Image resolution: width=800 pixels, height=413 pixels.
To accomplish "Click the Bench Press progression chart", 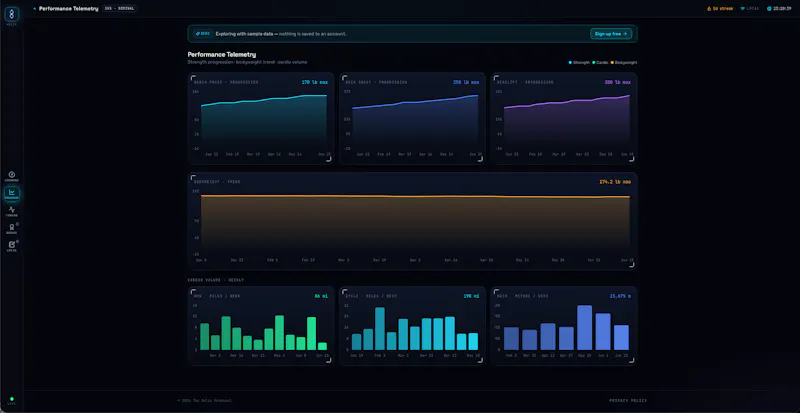I will [261, 118].
